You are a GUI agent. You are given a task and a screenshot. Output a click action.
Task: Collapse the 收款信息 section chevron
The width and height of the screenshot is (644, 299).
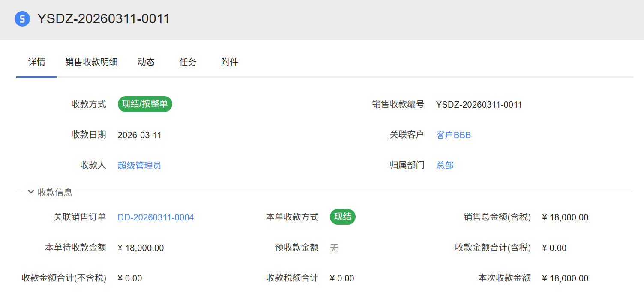point(31,192)
